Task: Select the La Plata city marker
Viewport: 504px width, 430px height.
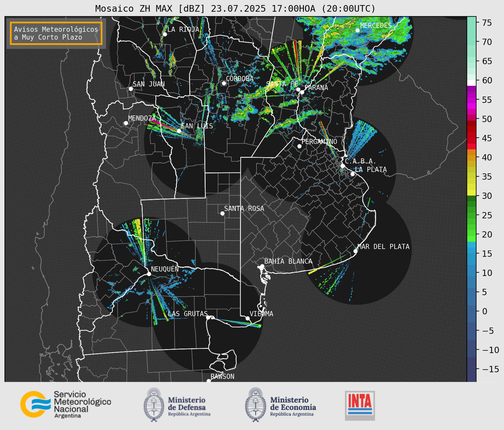Action: click(x=353, y=174)
